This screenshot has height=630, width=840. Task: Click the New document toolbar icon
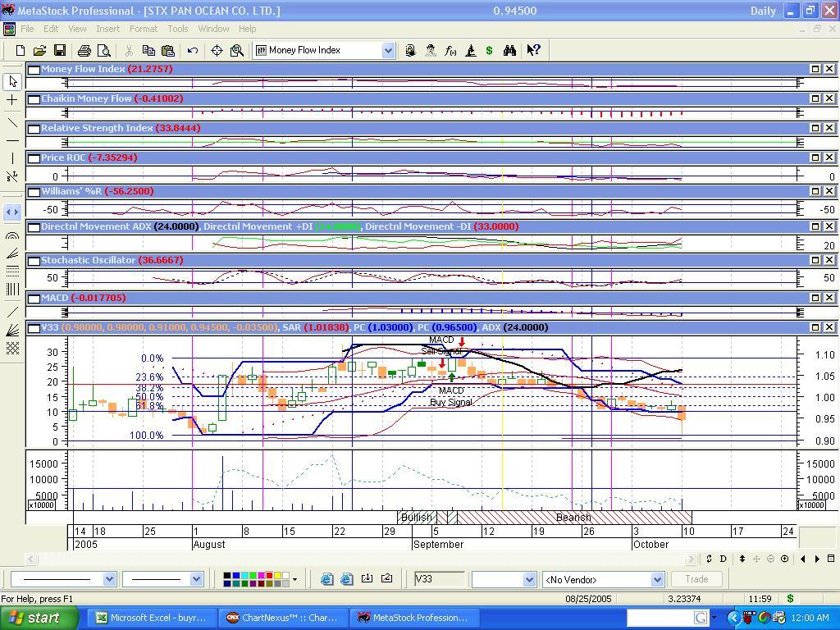[x=21, y=50]
